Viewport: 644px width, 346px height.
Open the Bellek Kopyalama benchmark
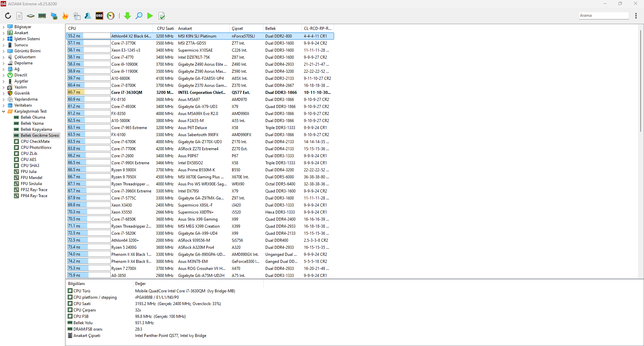tap(36, 129)
